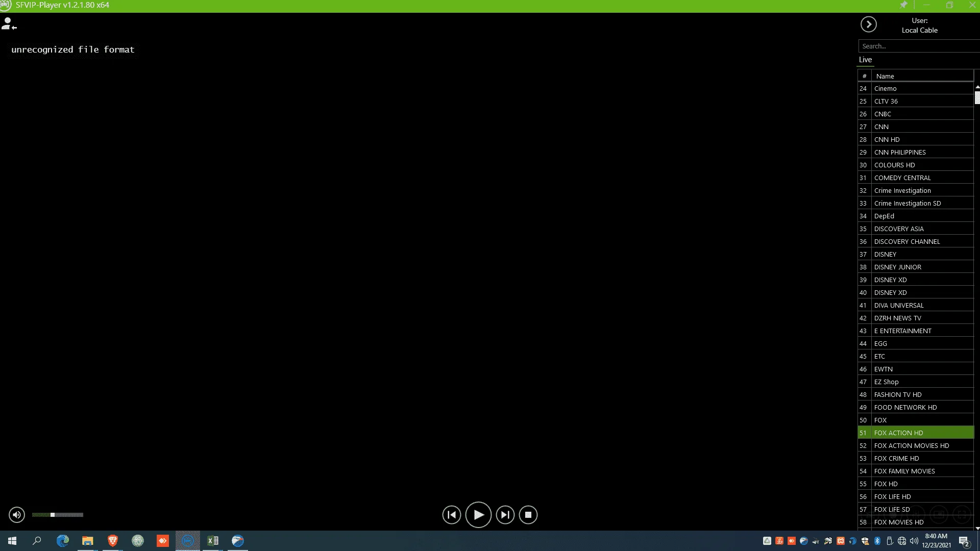
Task: Open the Windows Start menu
Action: [12, 541]
